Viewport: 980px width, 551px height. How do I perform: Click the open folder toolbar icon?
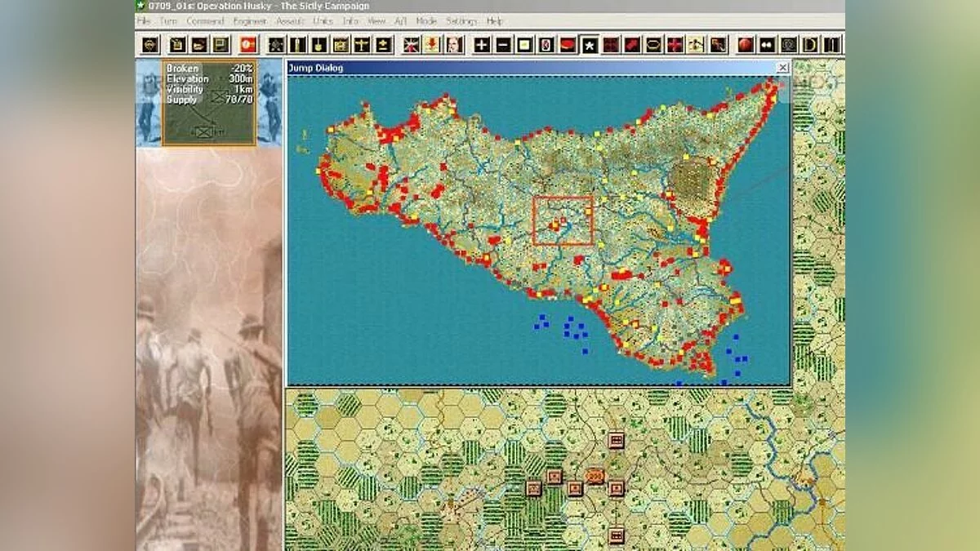tap(198, 44)
